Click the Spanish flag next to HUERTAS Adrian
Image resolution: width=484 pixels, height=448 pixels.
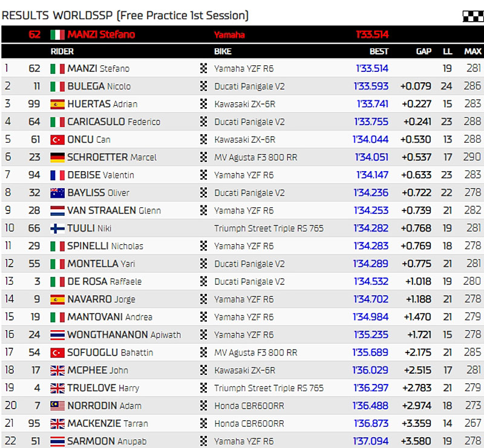57,104
